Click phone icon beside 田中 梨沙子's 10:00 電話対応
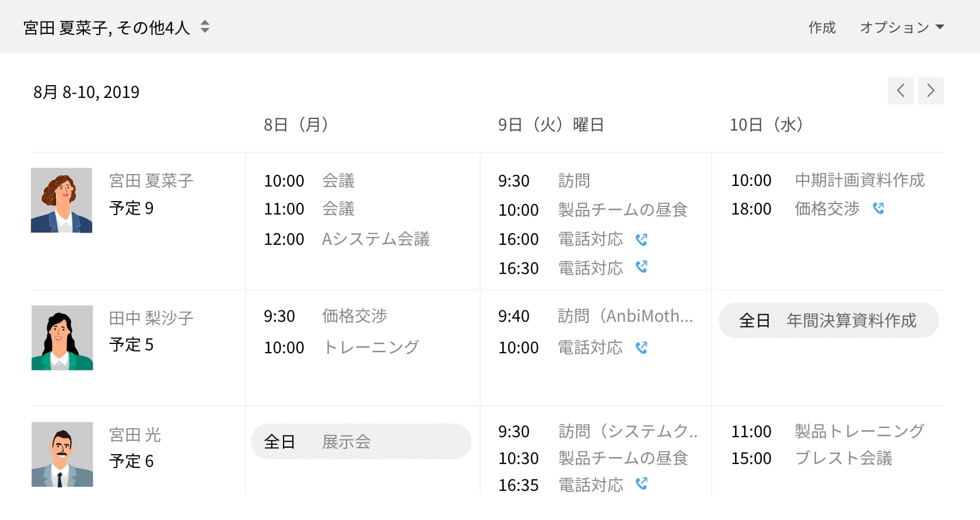The height and width of the screenshot is (520, 980). (642, 348)
